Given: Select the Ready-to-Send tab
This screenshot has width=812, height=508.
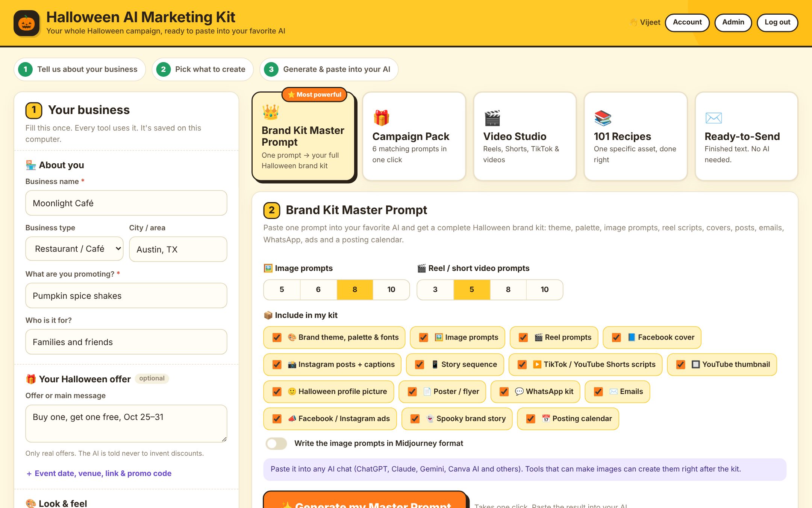Looking at the screenshot, I should coord(746,137).
